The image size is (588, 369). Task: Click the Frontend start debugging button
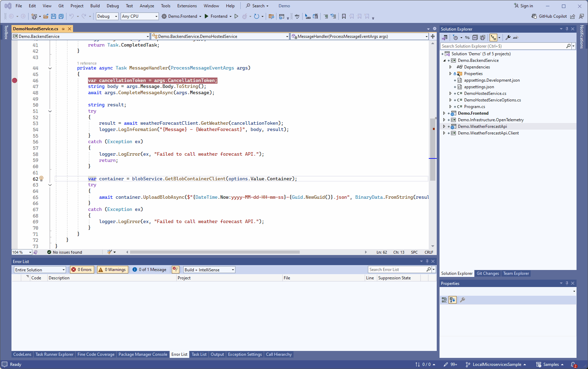(x=216, y=16)
